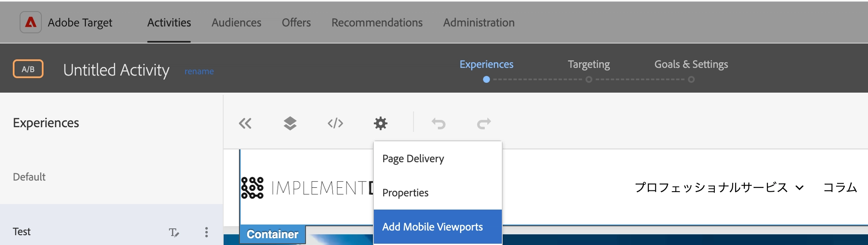Image resolution: width=868 pixels, height=245 pixels.
Task: Click the rename link
Action: pyautogui.click(x=199, y=71)
